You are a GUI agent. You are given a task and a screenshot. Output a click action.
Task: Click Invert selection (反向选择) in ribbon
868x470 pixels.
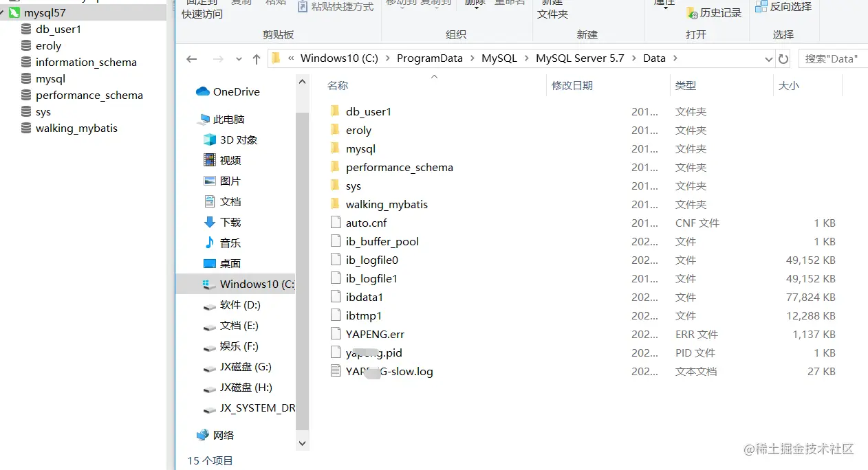783,7
